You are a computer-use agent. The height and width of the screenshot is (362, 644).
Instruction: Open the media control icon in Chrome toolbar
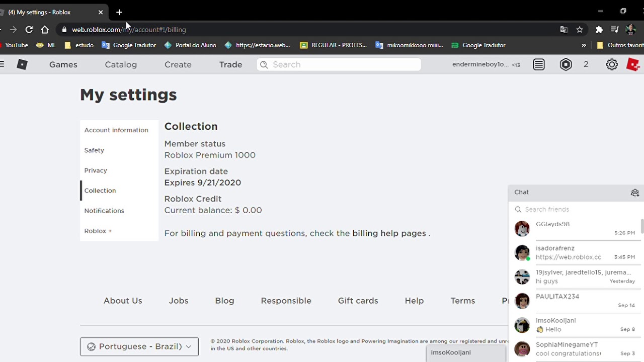[x=614, y=30]
